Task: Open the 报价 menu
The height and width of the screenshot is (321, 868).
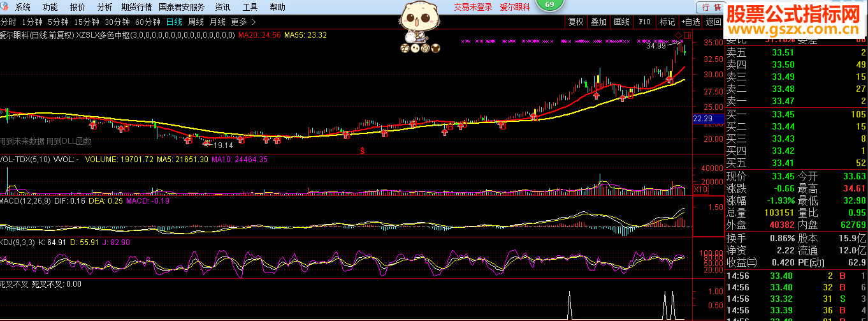Action: [78, 7]
